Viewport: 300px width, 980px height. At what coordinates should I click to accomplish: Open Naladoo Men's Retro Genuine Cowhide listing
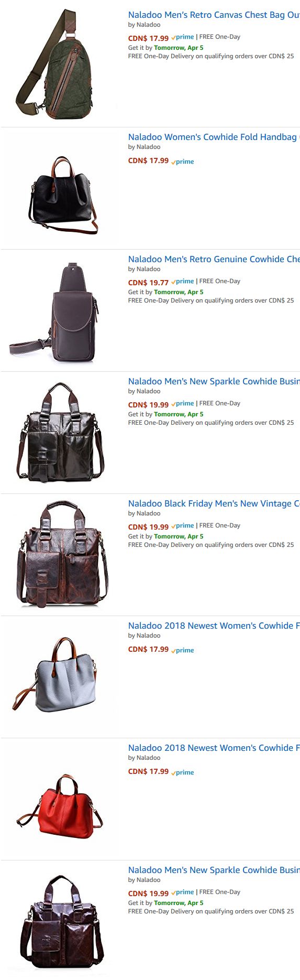point(214,259)
